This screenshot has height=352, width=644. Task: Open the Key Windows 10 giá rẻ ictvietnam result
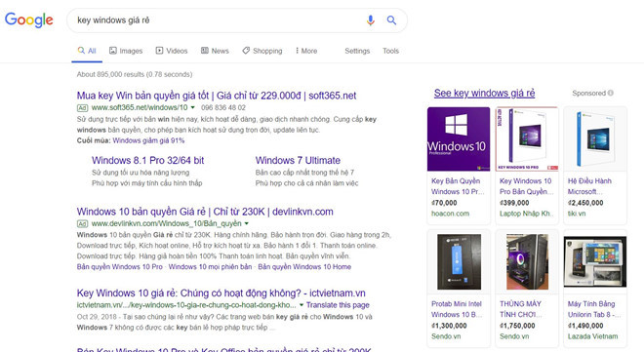click(221, 293)
